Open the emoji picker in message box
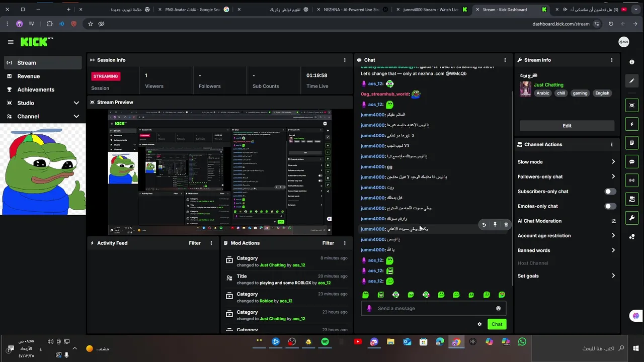Screen dimensions: 644x362 click(x=499, y=308)
